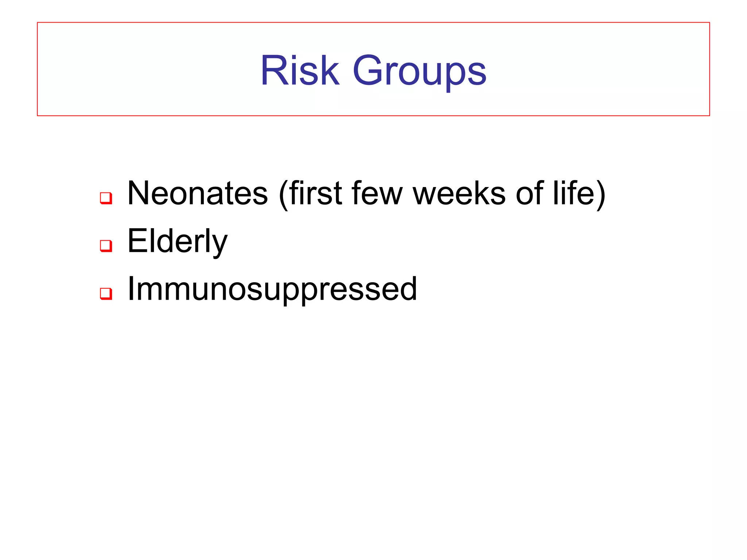This screenshot has width=747, height=560.
Task: Click the capital "I" of "Immunosuppressed"
Action: [131, 289]
